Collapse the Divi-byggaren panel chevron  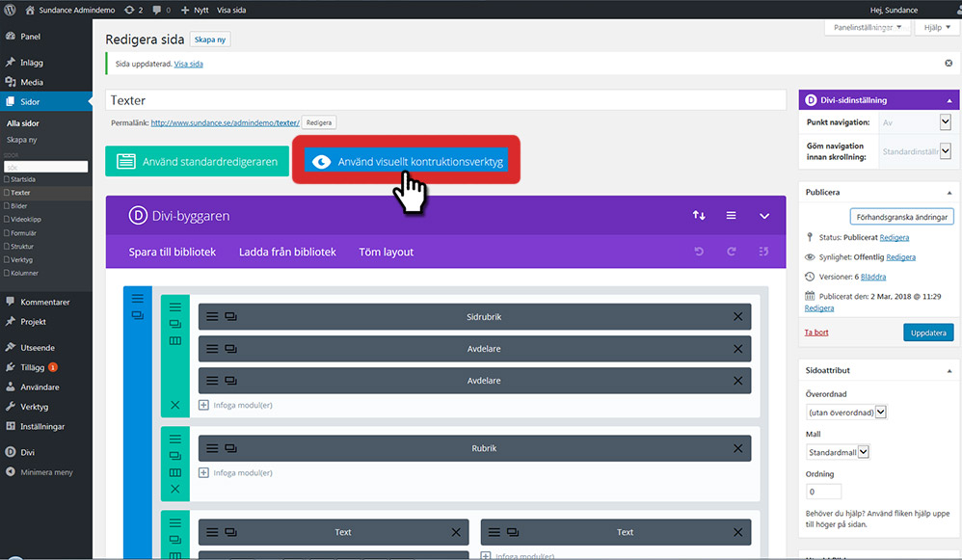(x=764, y=216)
